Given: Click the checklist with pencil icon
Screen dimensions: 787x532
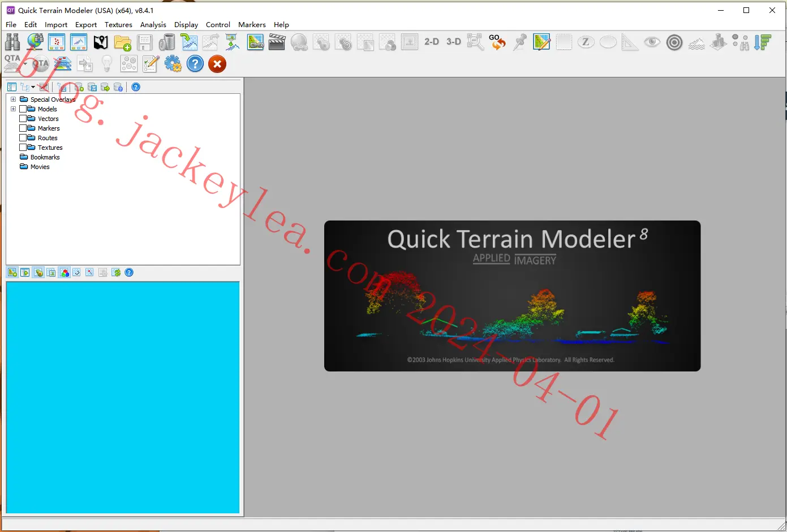Looking at the screenshot, I should pos(150,64).
